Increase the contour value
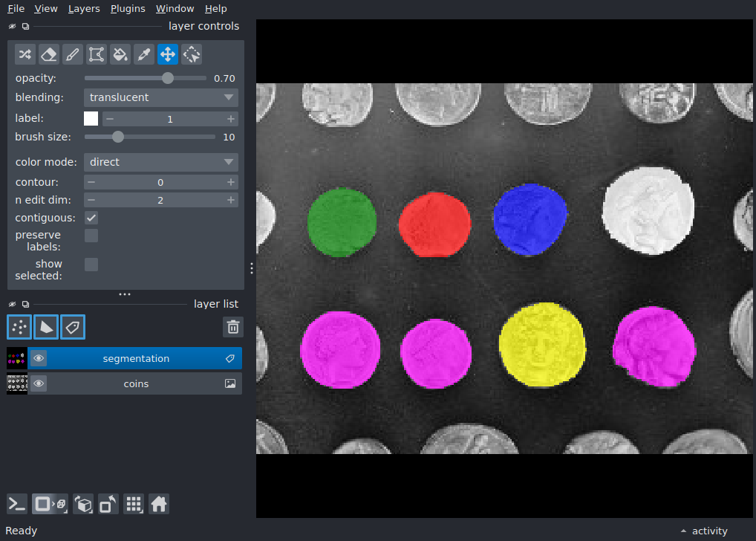Viewport: 756px width, 541px height. pyautogui.click(x=231, y=182)
